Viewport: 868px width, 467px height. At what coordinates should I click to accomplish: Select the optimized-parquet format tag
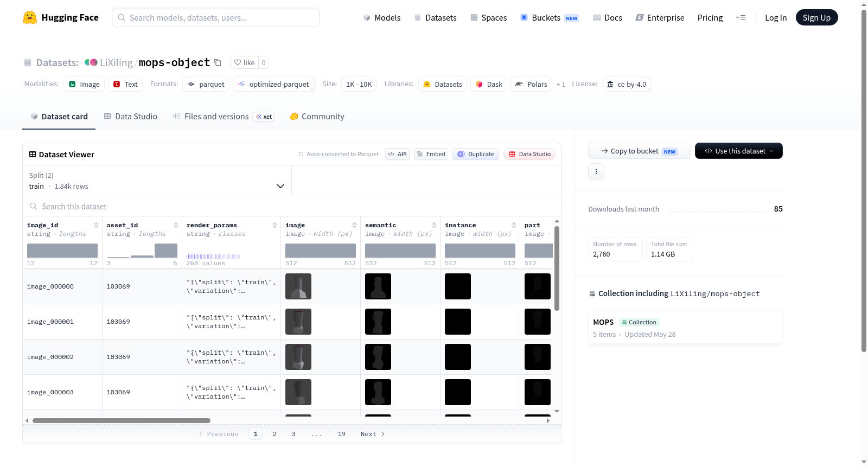coord(273,84)
